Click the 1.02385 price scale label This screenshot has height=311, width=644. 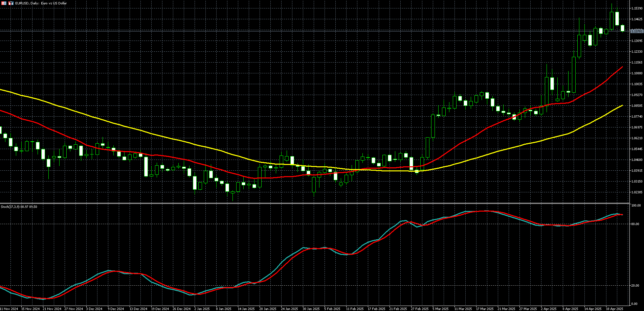[637, 192]
